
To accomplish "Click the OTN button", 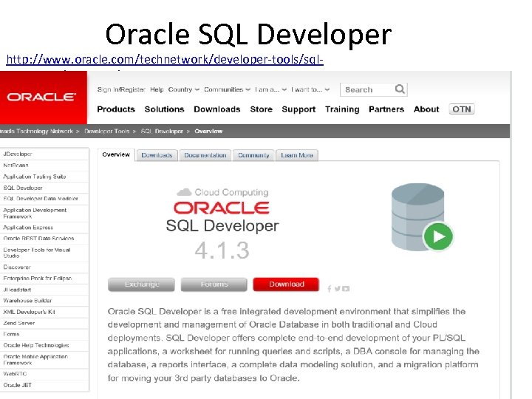I will pyautogui.click(x=461, y=109).
